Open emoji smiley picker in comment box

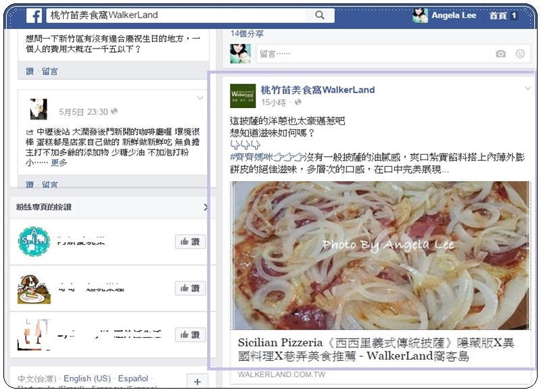tap(520, 53)
